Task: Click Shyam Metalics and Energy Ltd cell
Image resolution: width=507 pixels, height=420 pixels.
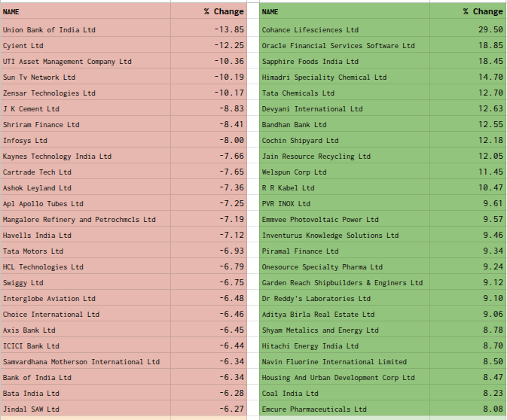Action: (344, 330)
